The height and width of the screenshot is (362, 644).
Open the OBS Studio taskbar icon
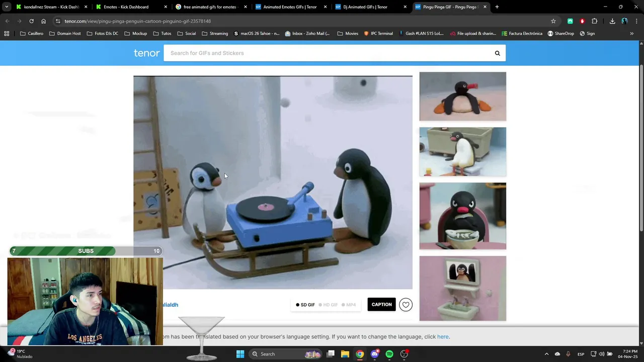[404, 354]
